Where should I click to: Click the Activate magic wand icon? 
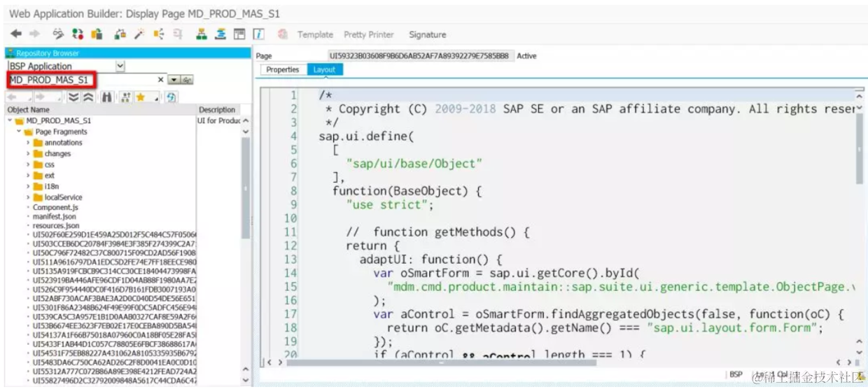(x=139, y=34)
